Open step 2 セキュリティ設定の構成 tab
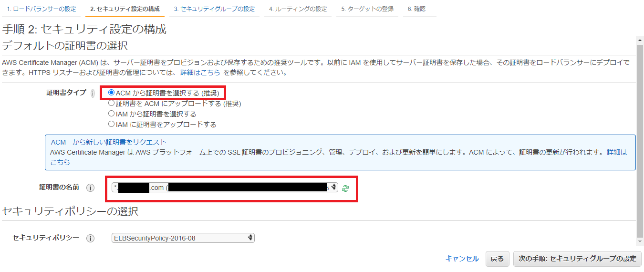 tap(125, 9)
